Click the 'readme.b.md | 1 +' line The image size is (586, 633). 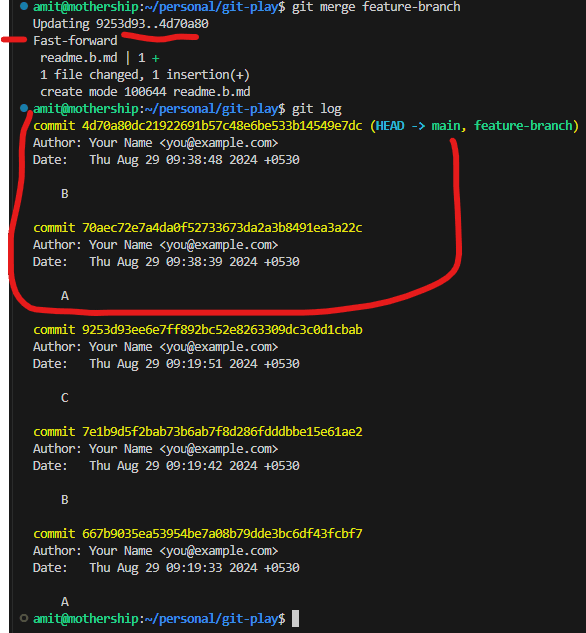100,58
